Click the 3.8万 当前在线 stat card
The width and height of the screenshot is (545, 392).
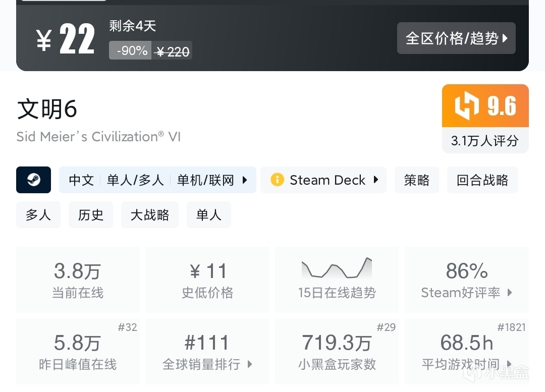tap(78, 279)
